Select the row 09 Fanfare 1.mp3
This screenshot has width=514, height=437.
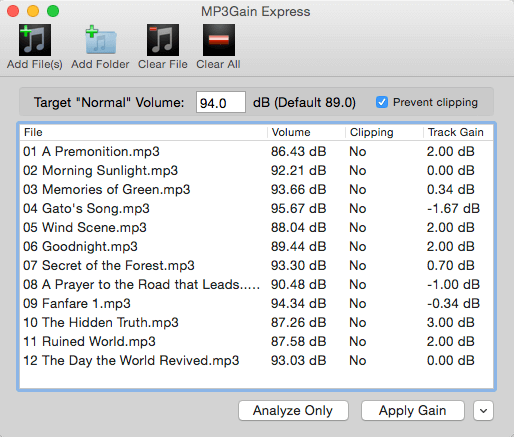pyautogui.click(x=256, y=304)
